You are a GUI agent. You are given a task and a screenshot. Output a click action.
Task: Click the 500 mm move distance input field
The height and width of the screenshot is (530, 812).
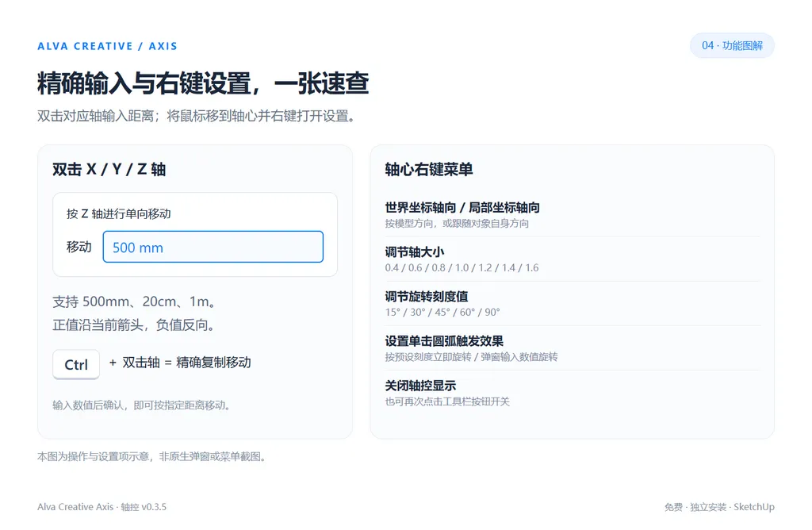click(213, 247)
